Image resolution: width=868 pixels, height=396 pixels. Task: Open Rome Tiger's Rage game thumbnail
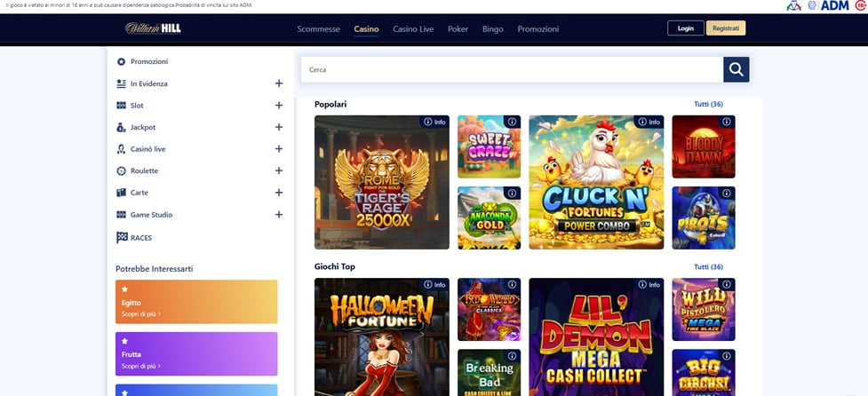point(382,183)
